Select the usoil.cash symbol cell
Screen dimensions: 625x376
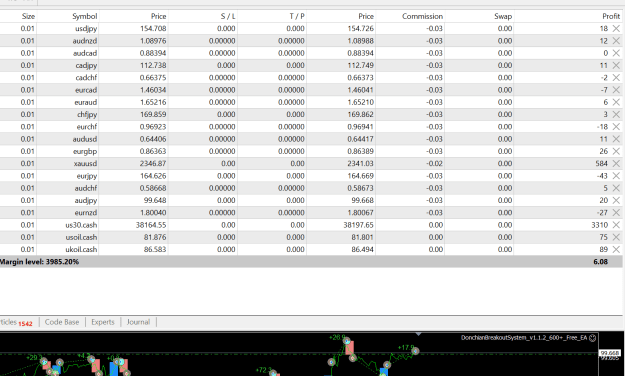(x=81, y=237)
